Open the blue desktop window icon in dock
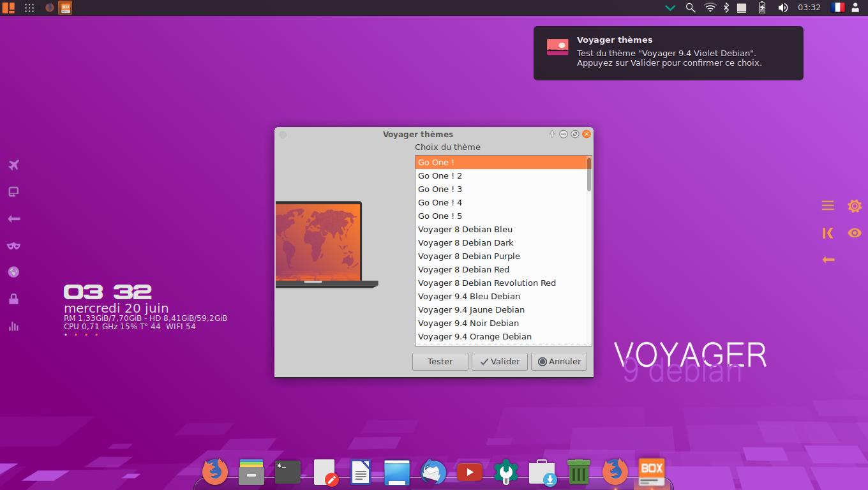The height and width of the screenshot is (490, 868). pos(397,473)
